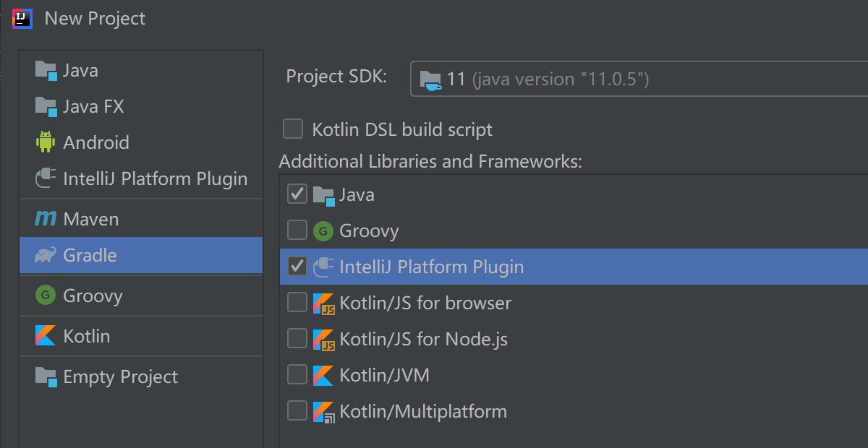Click the Gradle elephant icon
The width and height of the screenshot is (868, 448).
pos(45,254)
